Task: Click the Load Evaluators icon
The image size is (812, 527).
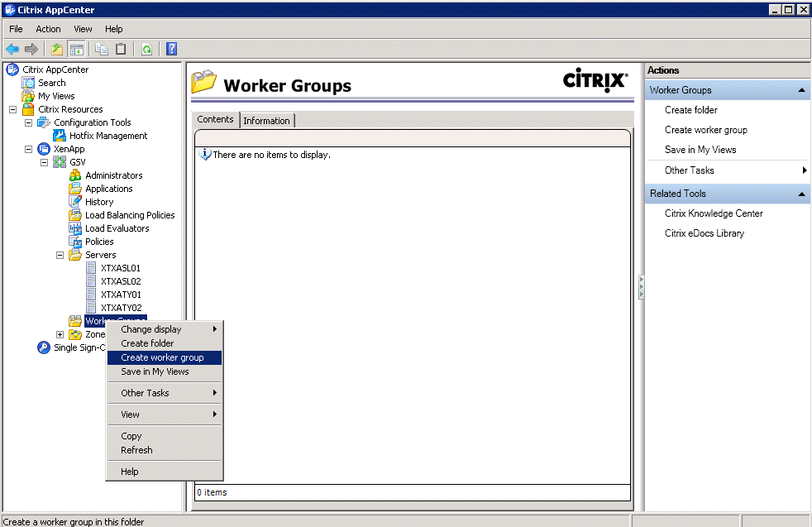Action: tap(75, 228)
